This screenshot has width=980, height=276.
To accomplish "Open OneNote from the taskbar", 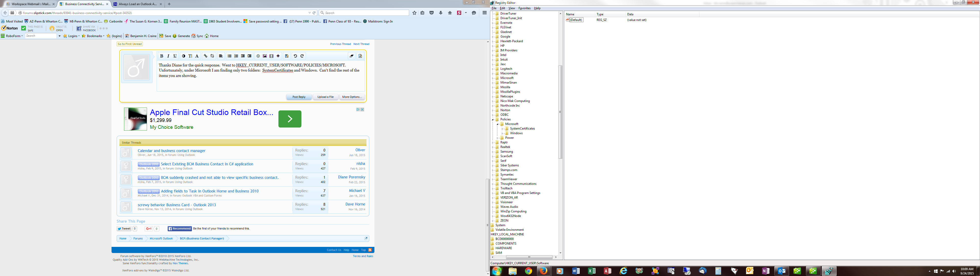I will [765, 271].
